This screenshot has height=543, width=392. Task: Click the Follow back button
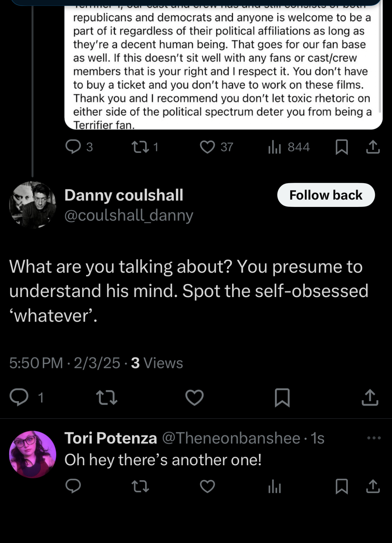[326, 195]
